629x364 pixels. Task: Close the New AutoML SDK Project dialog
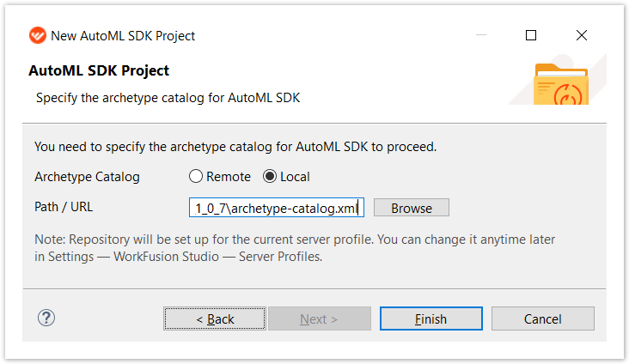581,35
